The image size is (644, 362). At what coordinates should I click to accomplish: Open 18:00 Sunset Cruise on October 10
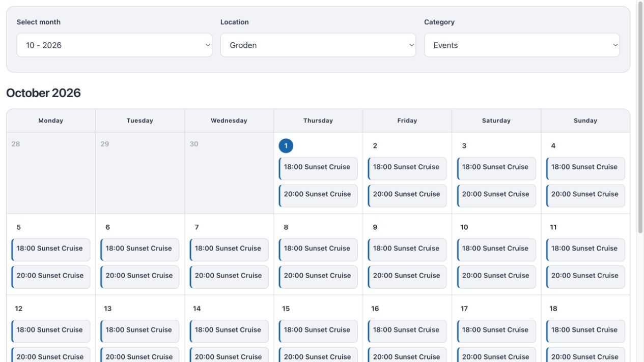tap(496, 250)
